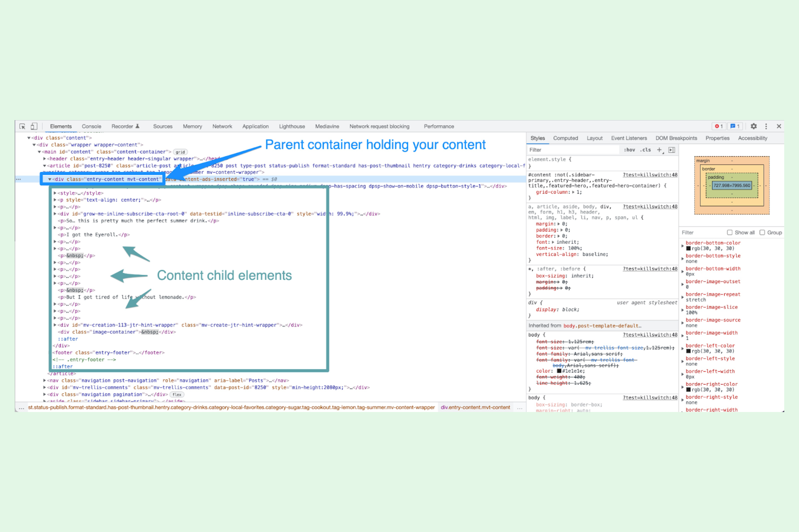This screenshot has width=799, height=532.
Task: Activate the inspect element picker icon
Action: pos(22,126)
